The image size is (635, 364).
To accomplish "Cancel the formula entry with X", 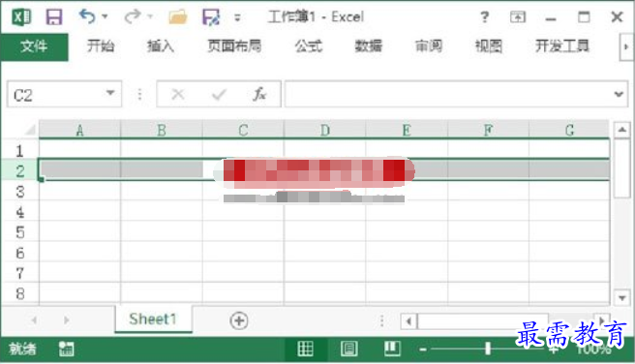I will tap(178, 95).
